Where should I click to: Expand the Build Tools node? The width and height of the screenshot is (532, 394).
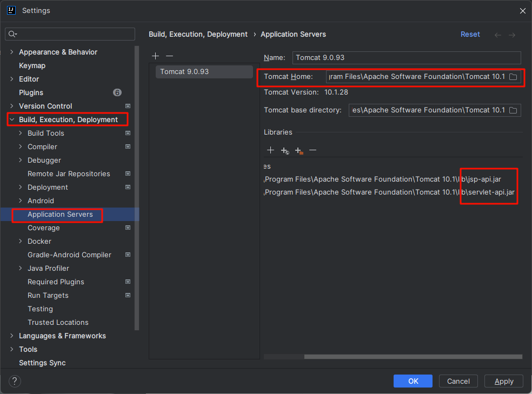coord(21,133)
